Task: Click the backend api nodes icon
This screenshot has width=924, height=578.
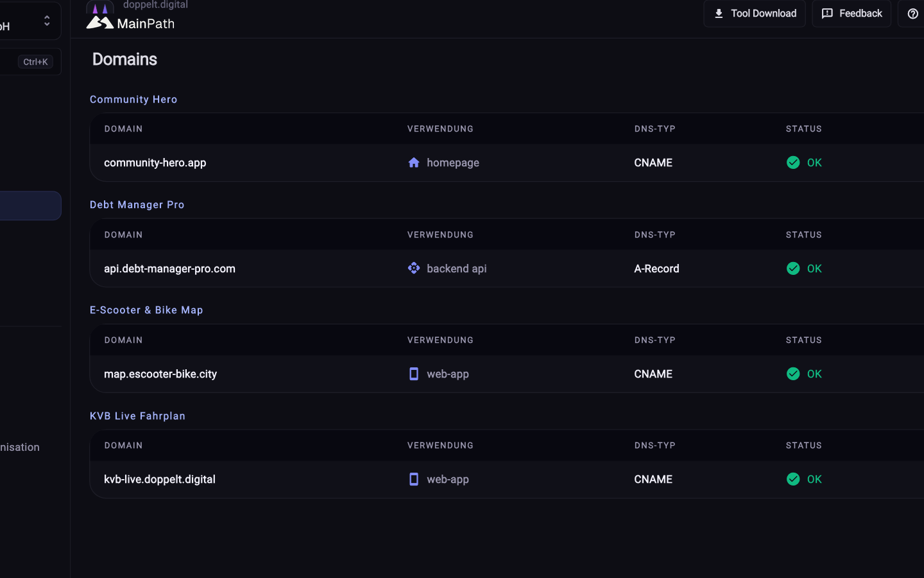Action: point(414,268)
